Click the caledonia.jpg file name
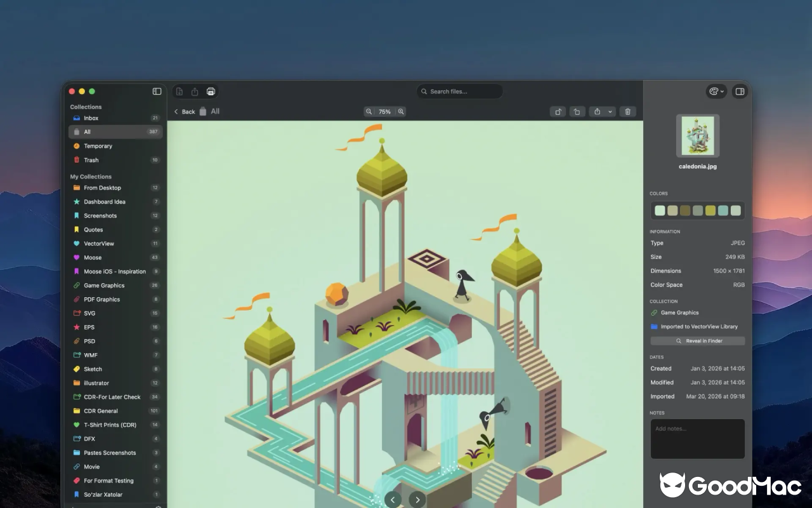Viewport: 812px width, 508px height. [x=698, y=167]
